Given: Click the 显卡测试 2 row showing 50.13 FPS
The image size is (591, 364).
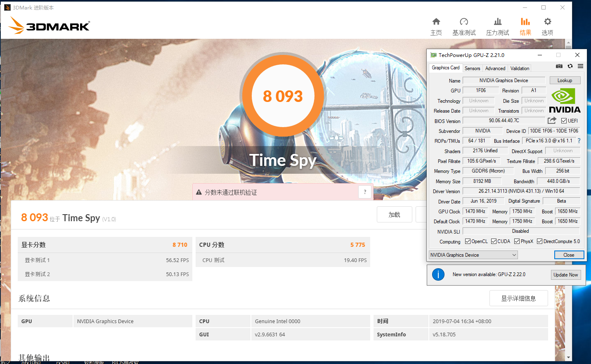Looking at the screenshot, I should pyautogui.click(x=105, y=274).
